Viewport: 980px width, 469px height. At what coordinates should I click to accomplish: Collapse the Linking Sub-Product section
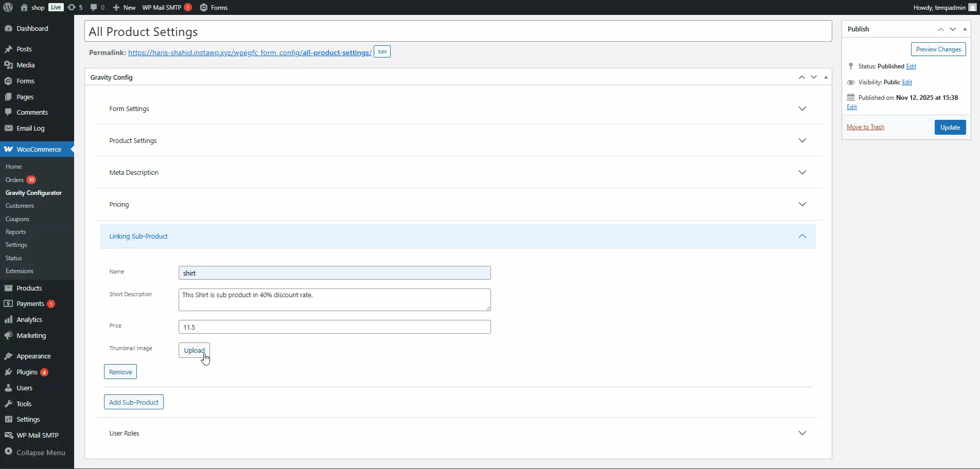pos(802,236)
